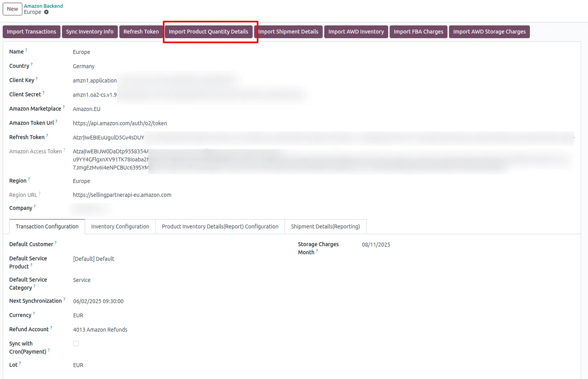Click Import FBA Charges button

pyautogui.click(x=419, y=32)
